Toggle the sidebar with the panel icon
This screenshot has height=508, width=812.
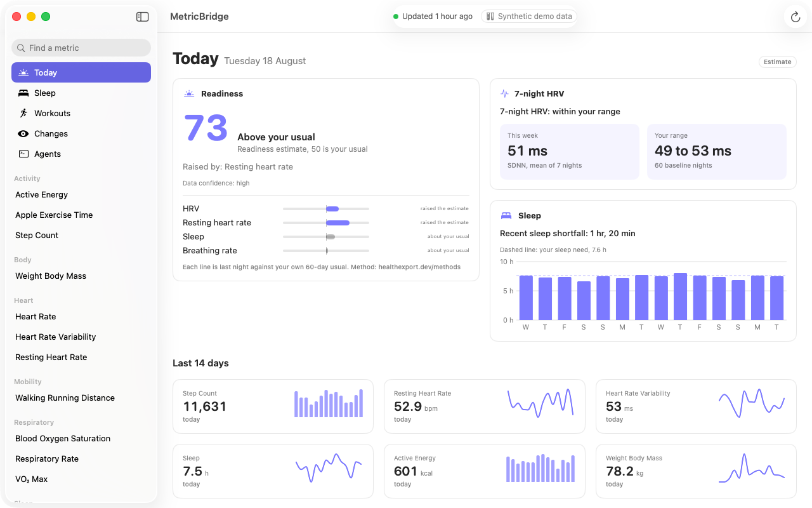[x=143, y=17]
